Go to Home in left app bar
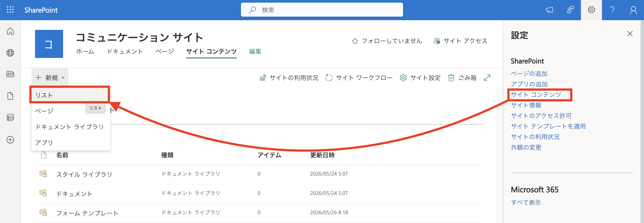 pos(10,31)
